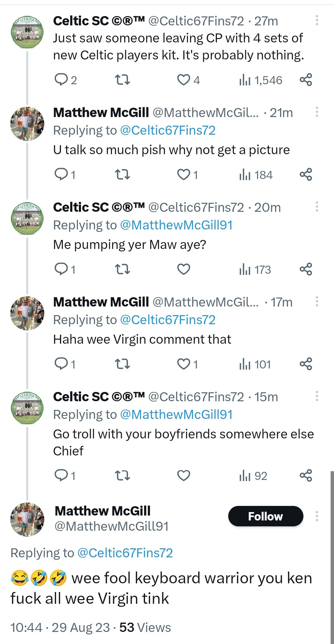Image resolution: width=334 pixels, height=644 pixels.
Task: Click the page scrollbar on the right edge
Action: click(332, 557)
